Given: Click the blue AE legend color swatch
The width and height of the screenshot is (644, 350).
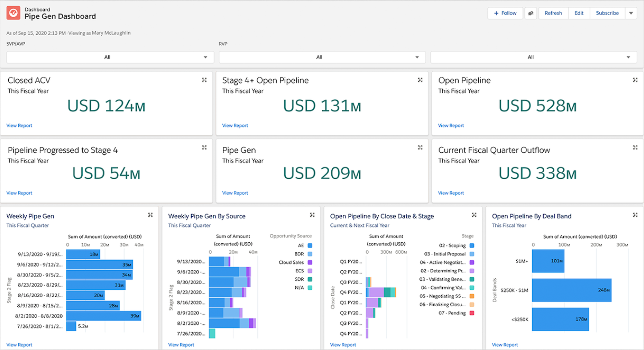Looking at the screenshot, I should click(310, 246).
